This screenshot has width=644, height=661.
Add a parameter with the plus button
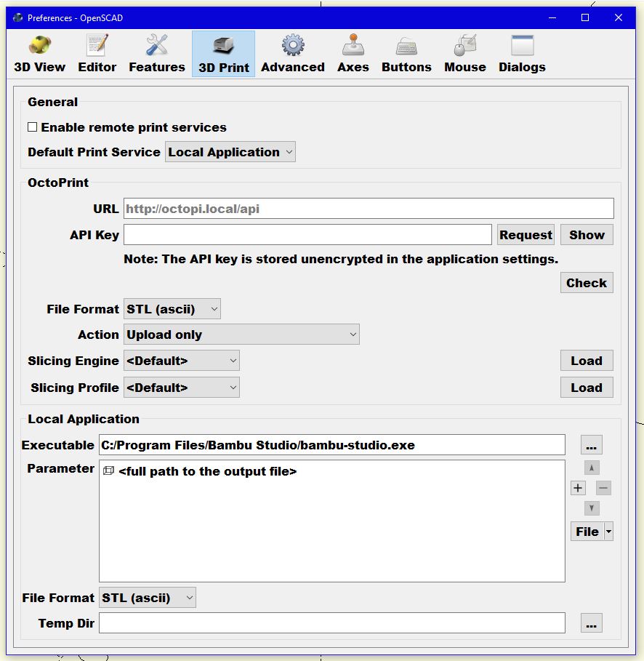579,488
